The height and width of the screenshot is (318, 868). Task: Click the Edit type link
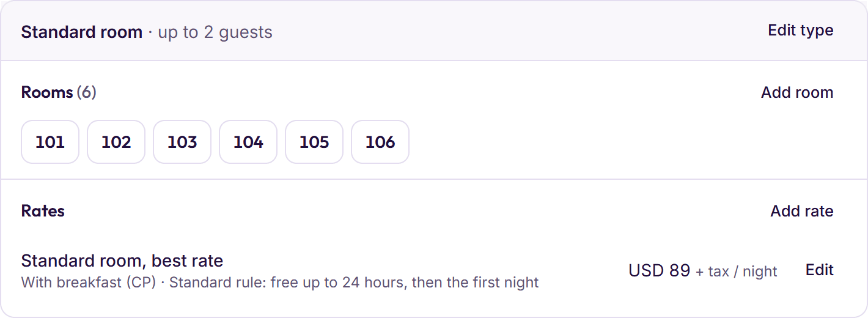pyautogui.click(x=800, y=31)
